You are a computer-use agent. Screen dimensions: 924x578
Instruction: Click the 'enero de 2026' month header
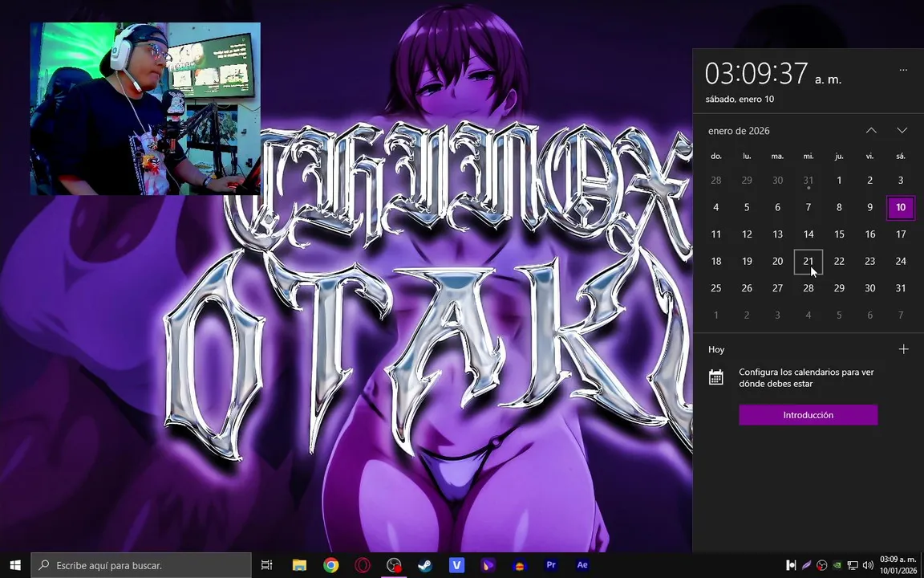click(x=739, y=130)
